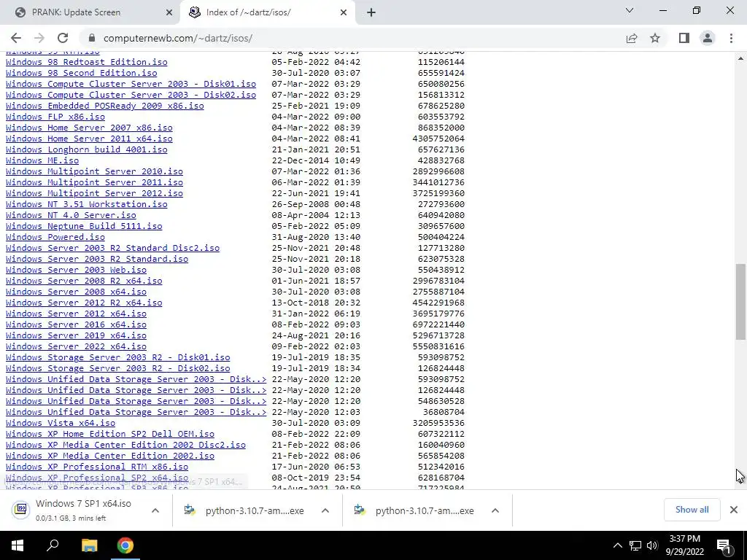Expand options for Windows 7 SP1 x64.iso download
Viewport: 747px width, 560px height.
pos(155,510)
